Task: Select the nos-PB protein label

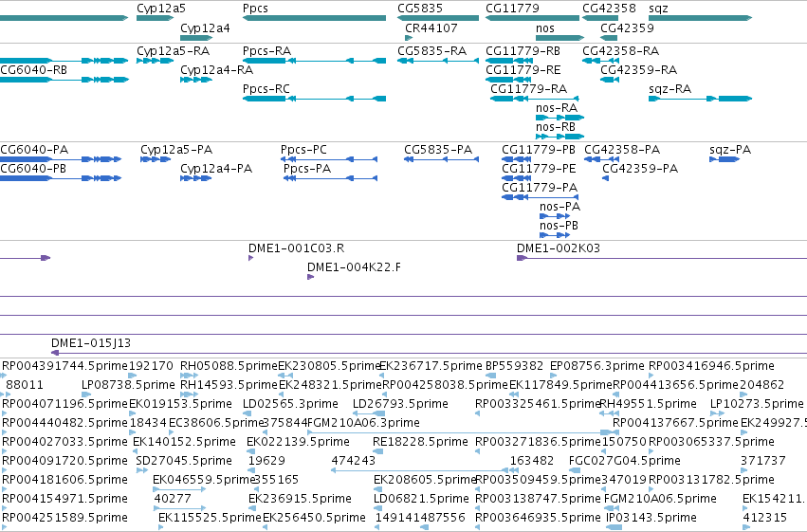Action: pyautogui.click(x=559, y=226)
